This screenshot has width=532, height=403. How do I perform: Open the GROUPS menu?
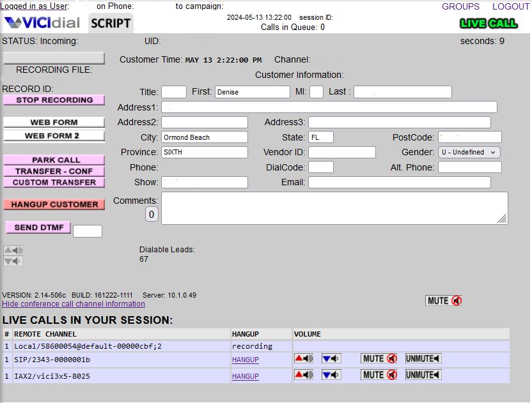click(x=460, y=6)
